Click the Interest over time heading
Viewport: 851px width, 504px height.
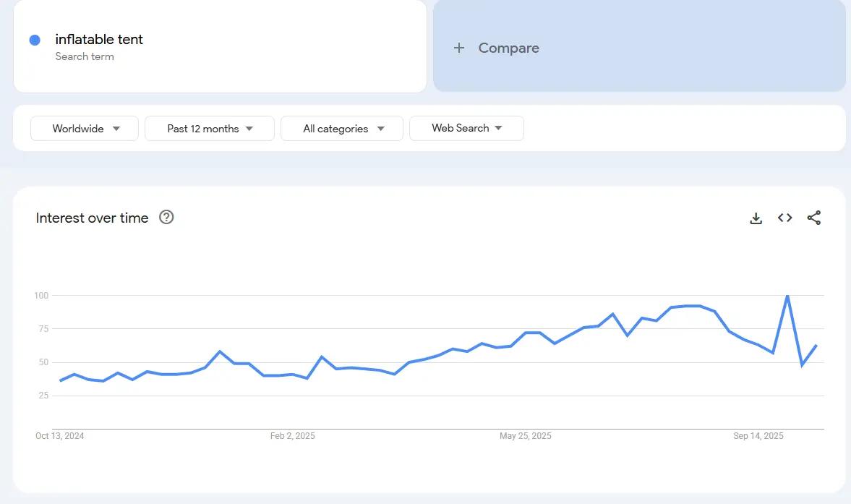pos(92,218)
